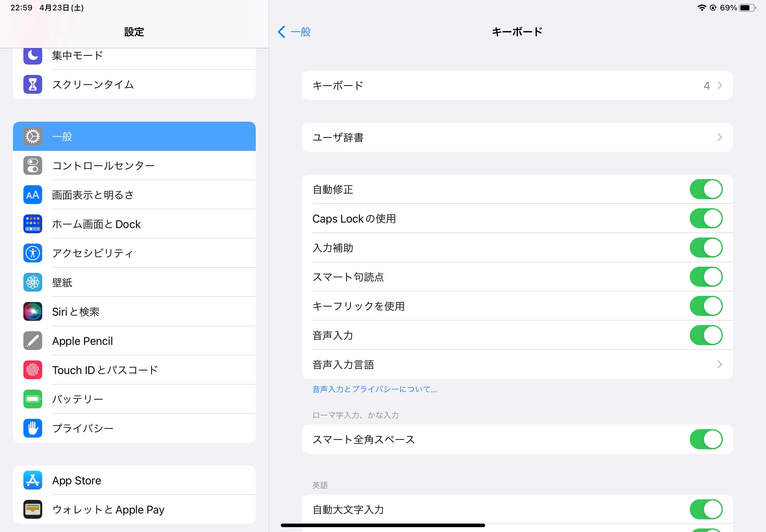Open Touch ID とパスコード fingerprint icon
Screen dimensions: 766x532
point(33,370)
